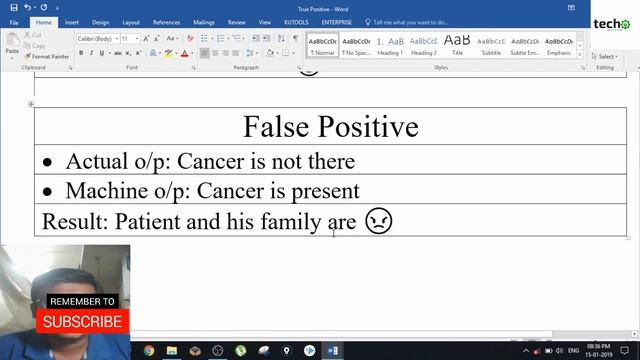Apply strikethrough to text
Viewport: 640px width, 360px height.
click(x=118, y=53)
